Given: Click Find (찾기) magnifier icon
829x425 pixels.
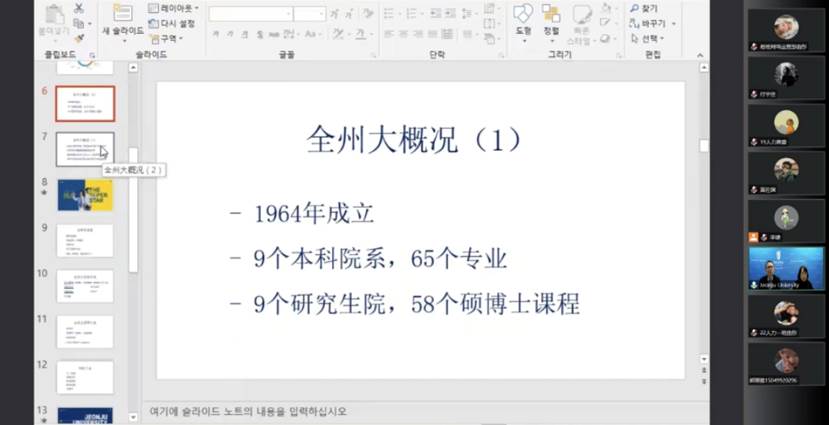Looking at the screenshot, I should (634, 8).
